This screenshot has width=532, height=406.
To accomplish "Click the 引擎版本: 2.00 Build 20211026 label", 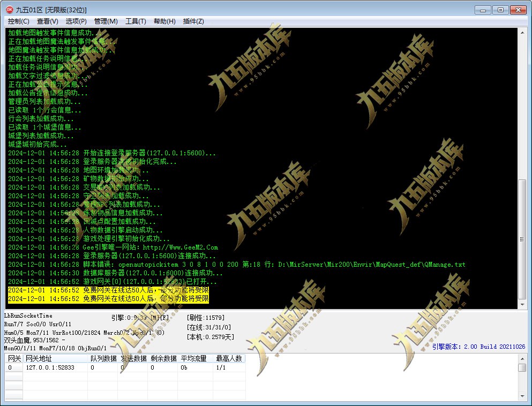I will pos(478,347).
